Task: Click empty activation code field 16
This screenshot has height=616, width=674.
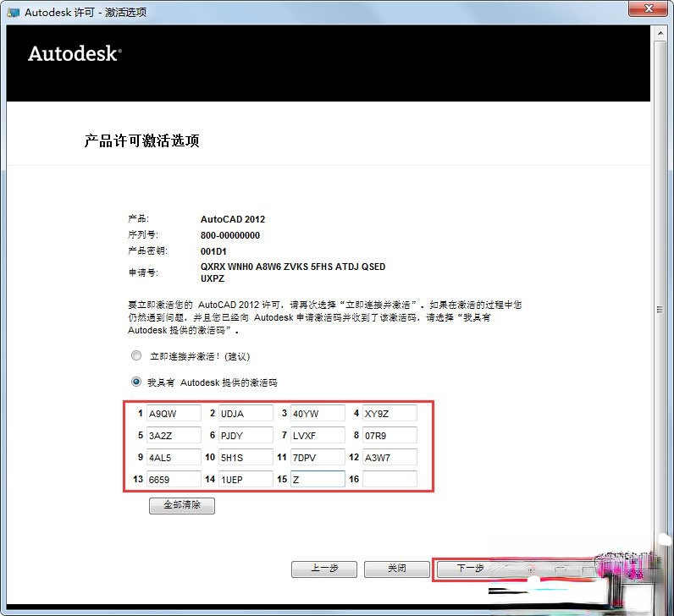Action: click(389, 479)
